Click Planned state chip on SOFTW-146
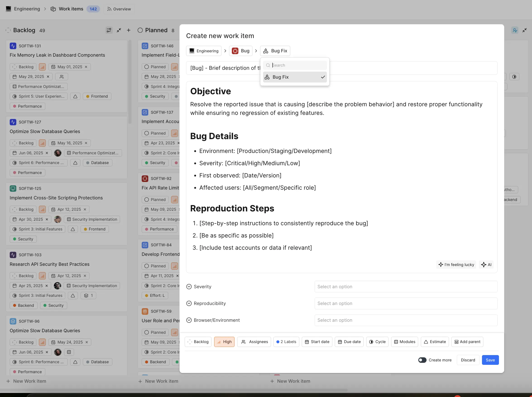532x397 pixels. coord(155,67)
